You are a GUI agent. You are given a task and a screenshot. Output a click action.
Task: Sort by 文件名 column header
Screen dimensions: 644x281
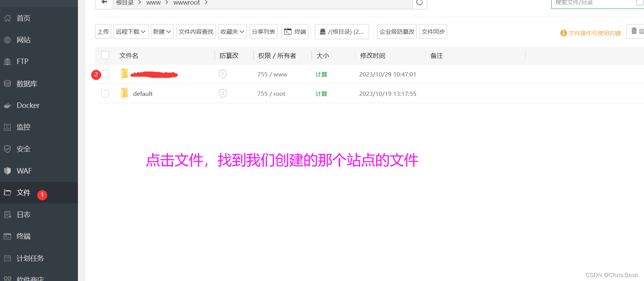tap(129, 56)
